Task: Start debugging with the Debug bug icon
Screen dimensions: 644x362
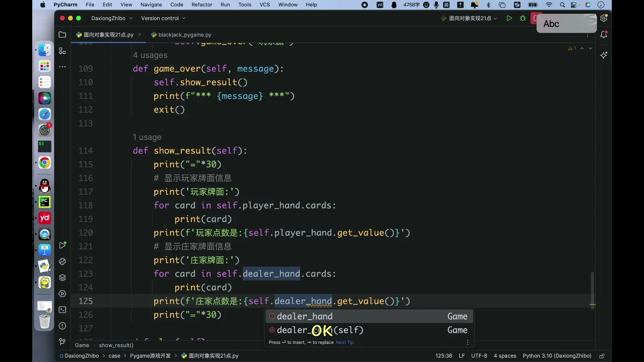Action: point(523,18)
